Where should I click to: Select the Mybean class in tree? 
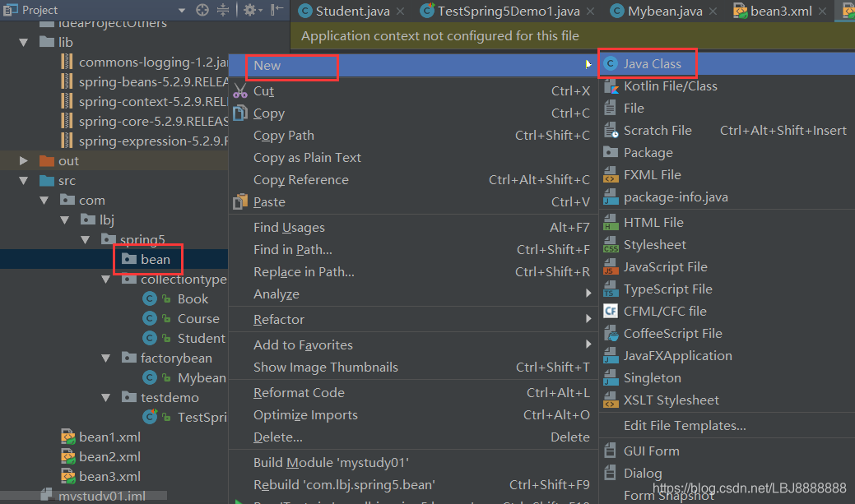202,378
